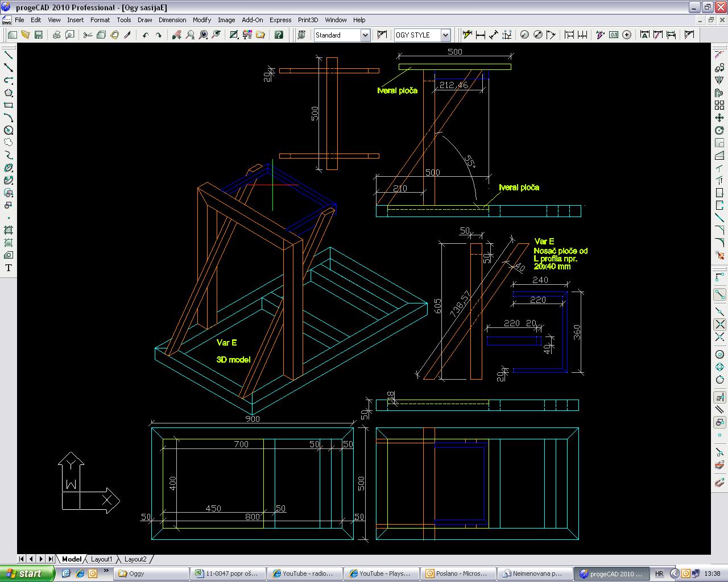Click the Undo arrow icon

coord(146,35)
